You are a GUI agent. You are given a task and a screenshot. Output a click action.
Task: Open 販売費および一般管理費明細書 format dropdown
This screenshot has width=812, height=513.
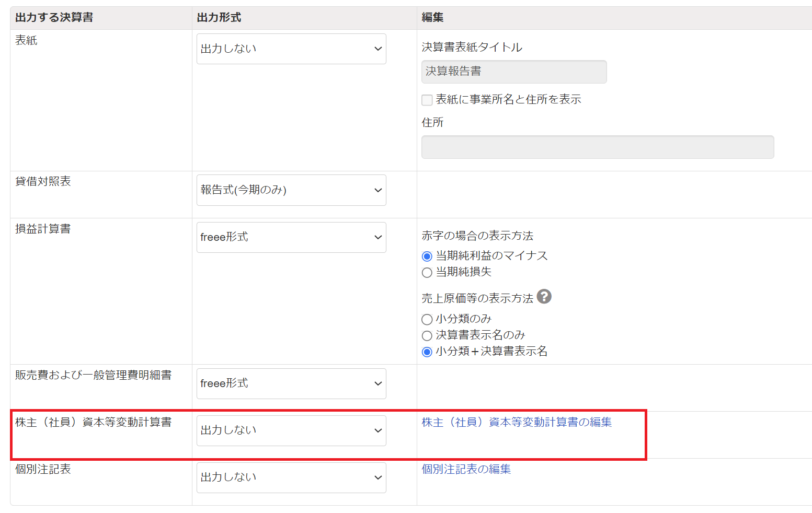(291, 383)
